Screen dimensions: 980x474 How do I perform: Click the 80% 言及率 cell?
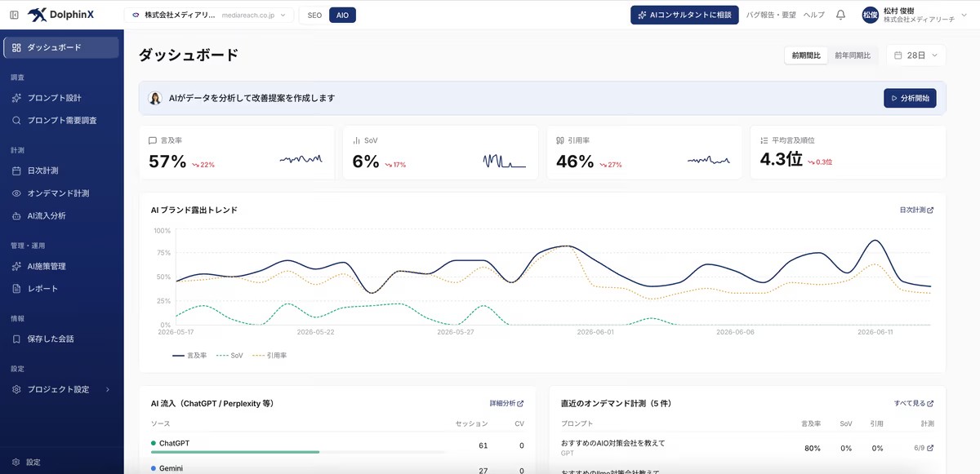coord(813,448)
